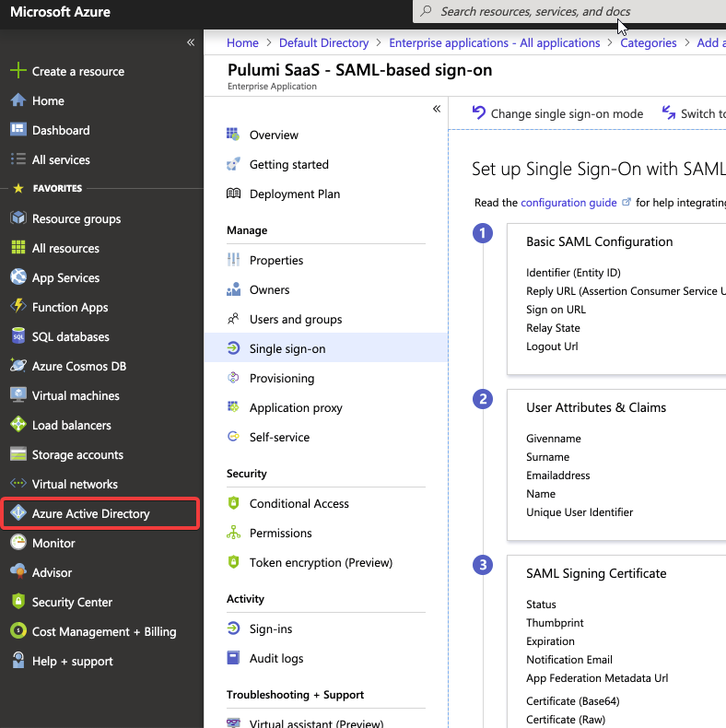
Task: Focus the Search resources, services, and docs box
Action: (569, 12)
